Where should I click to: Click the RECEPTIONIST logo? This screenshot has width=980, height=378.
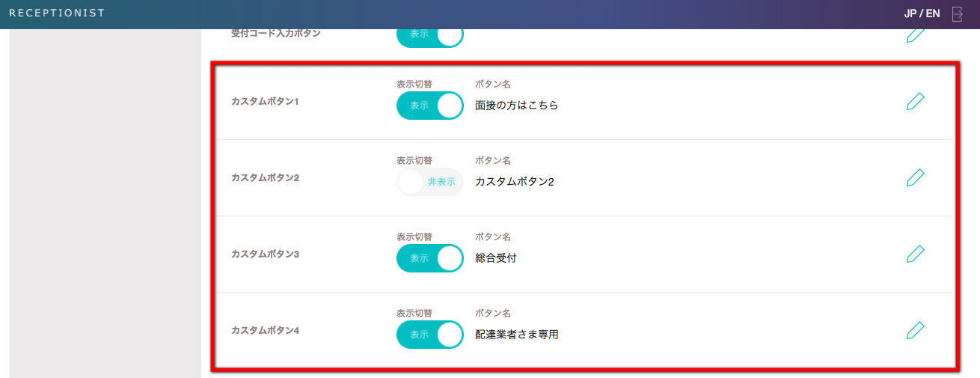click(57, 13)
